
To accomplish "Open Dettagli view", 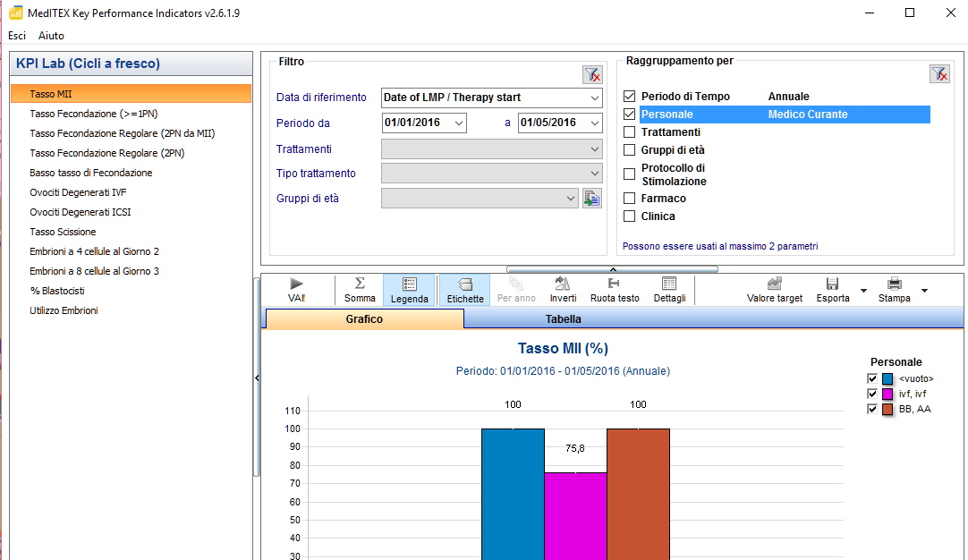I will tap(669, 290).
